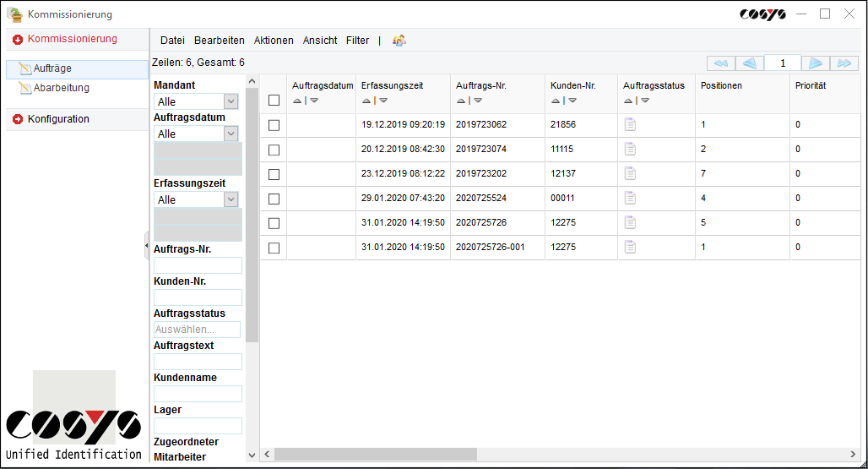Open the Aktionen menu
Screen dimensions: 868x469
click(x=274, y=41)
